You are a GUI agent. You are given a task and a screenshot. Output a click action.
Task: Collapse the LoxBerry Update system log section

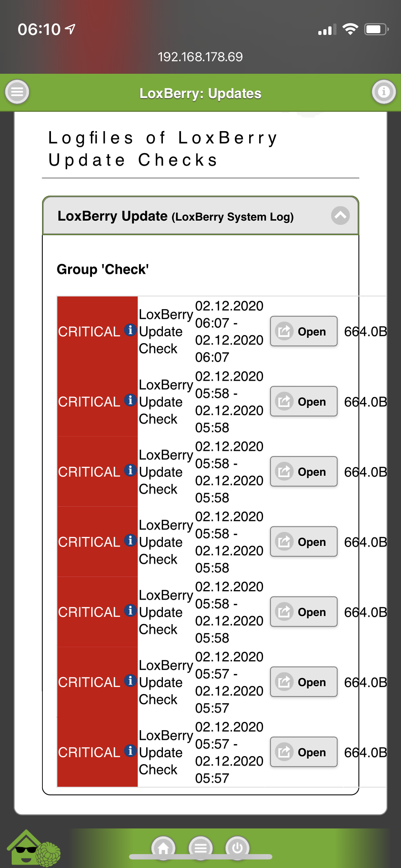(x=340, y=216)
